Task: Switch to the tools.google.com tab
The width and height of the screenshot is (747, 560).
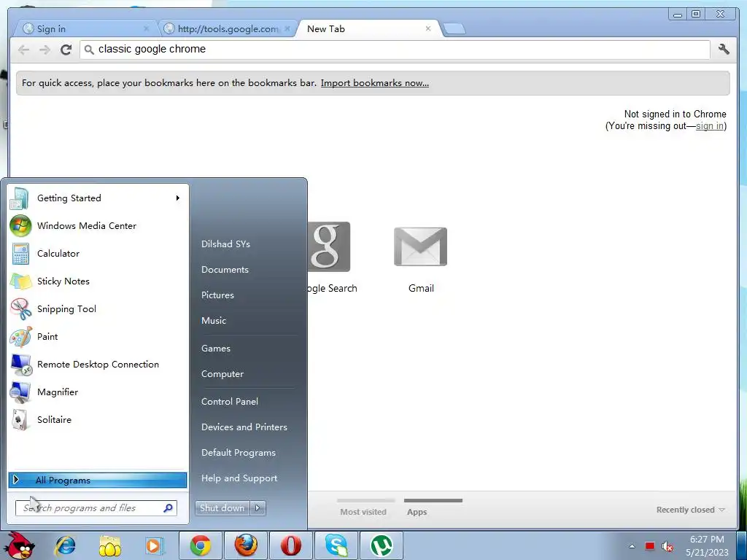Action: pos(228,28)
